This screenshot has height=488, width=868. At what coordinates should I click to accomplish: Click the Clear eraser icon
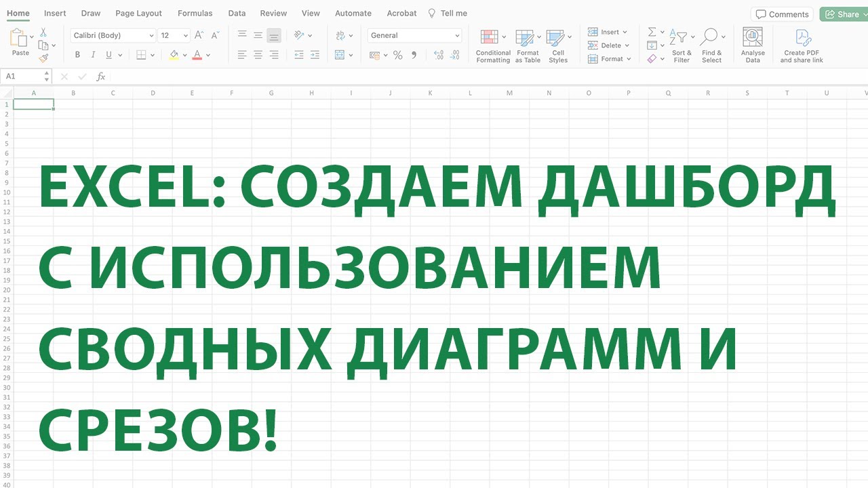coord(652,59)
